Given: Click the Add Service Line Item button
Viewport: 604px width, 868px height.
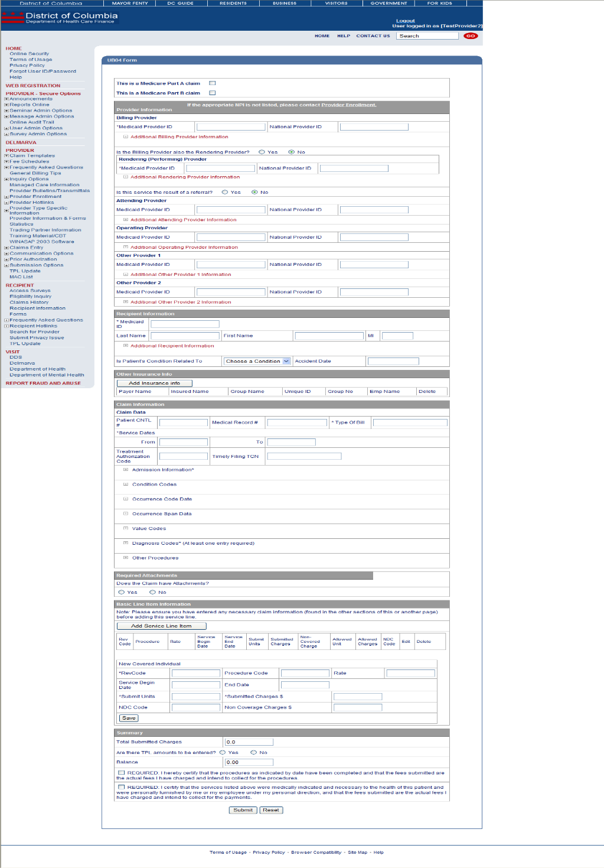Looking at the screenshot, I should (x=161, y=626).
